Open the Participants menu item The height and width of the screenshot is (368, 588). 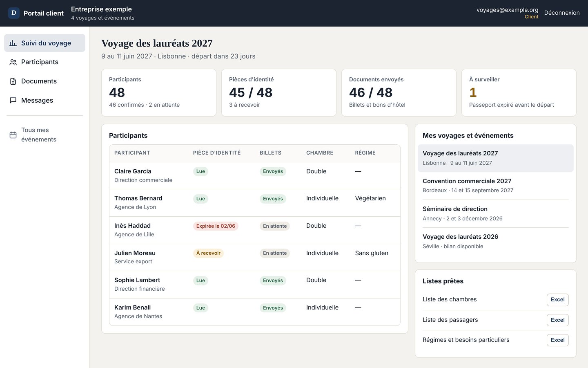click(x=45, y=62)
